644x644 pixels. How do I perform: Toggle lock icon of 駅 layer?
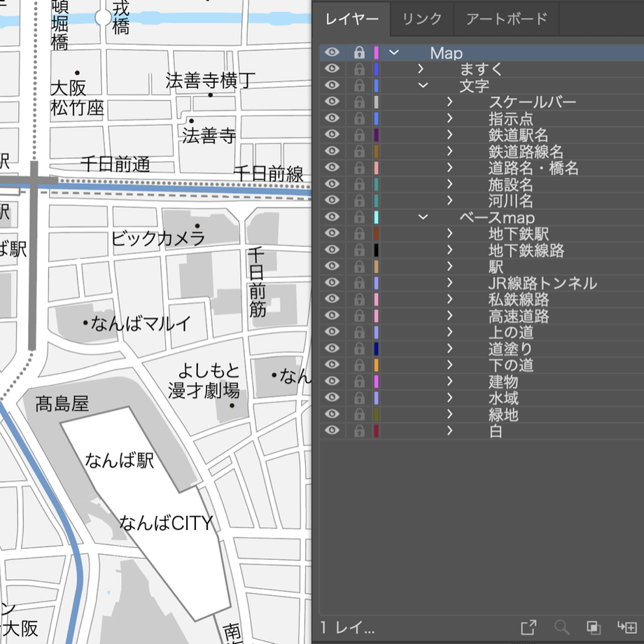[359, 266]
